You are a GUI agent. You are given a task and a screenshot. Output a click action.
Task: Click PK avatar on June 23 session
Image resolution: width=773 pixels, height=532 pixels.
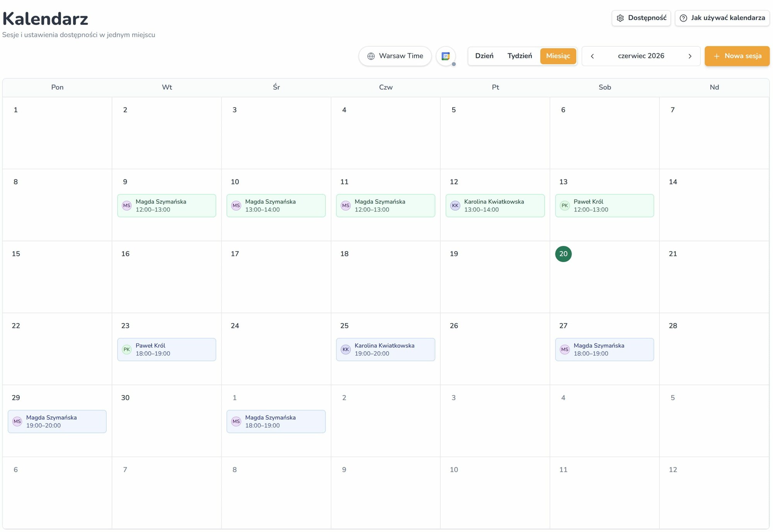click(x=127, y=350)
